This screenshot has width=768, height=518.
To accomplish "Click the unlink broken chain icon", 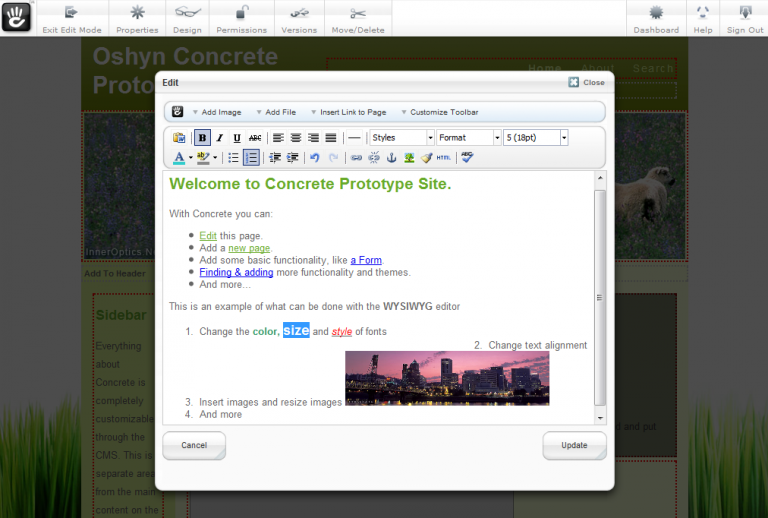I will point(374,158).
